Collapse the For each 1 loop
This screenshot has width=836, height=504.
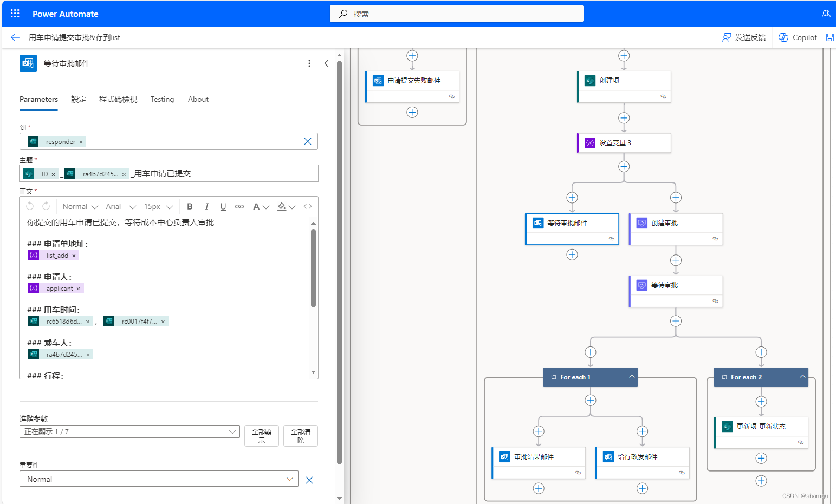point(631,377)
